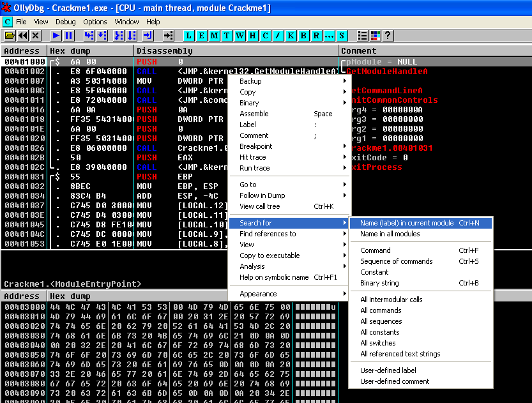Show References with R button
Image resolution: width=532 pixels, height=403 pixels.
coord(316,36)
